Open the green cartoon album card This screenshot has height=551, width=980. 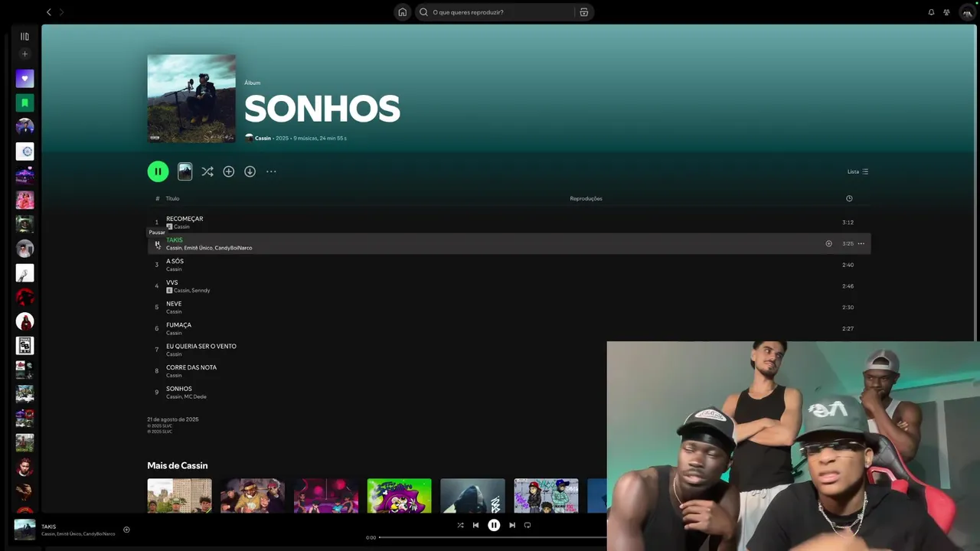pyautogui.click(x=399, y=496)
